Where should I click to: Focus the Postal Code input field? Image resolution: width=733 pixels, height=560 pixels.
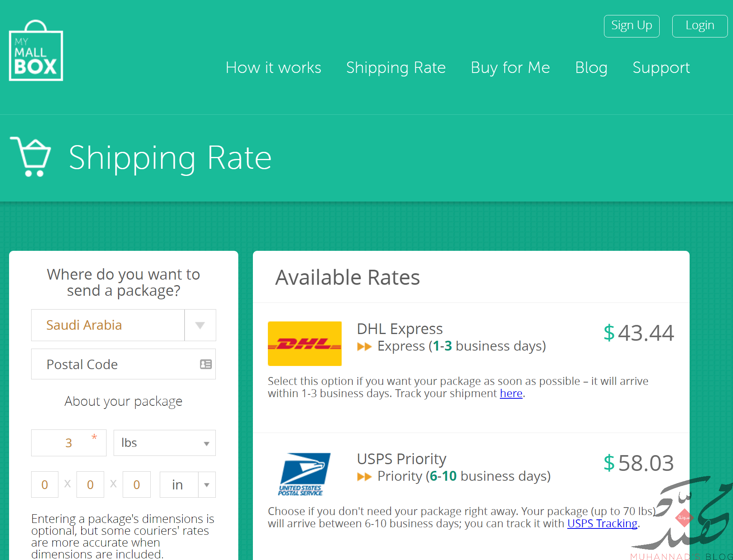[123, 364]
